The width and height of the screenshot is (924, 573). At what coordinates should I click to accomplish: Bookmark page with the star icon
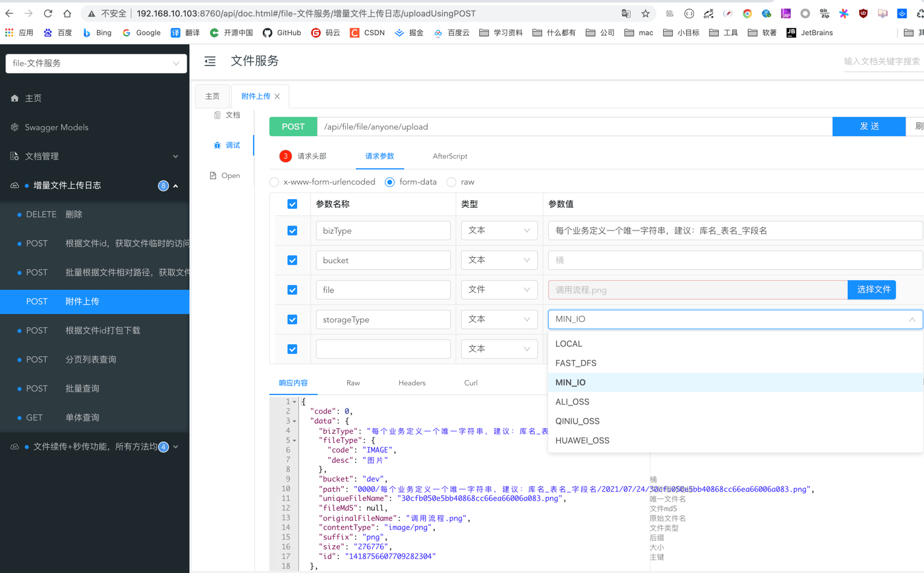pyautogui.click(x=646, y=13)
